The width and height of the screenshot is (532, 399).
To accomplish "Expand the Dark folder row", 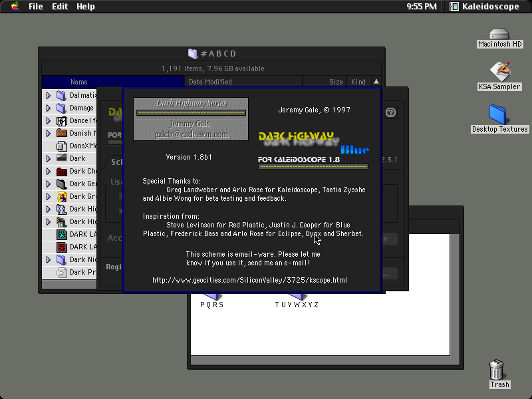I will point(49,158).
